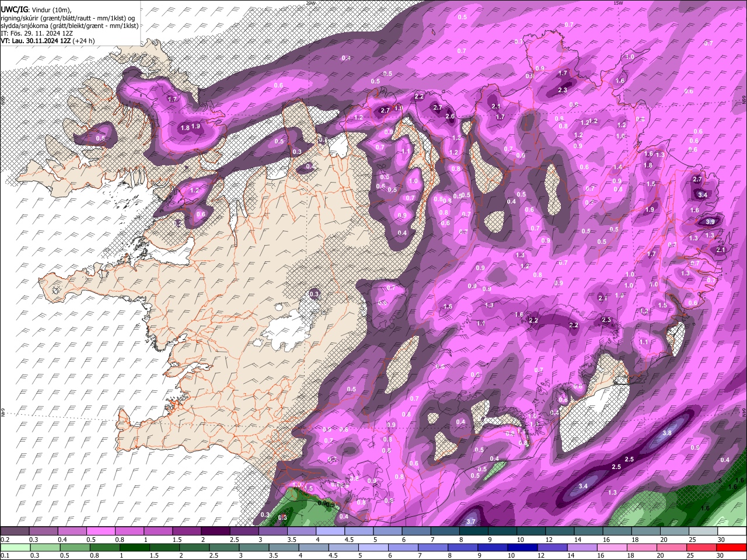This screenshot has height=560, width=747.
Task: Click the '20W' longitude label at the top edge
Action: [x=311, y=3]
